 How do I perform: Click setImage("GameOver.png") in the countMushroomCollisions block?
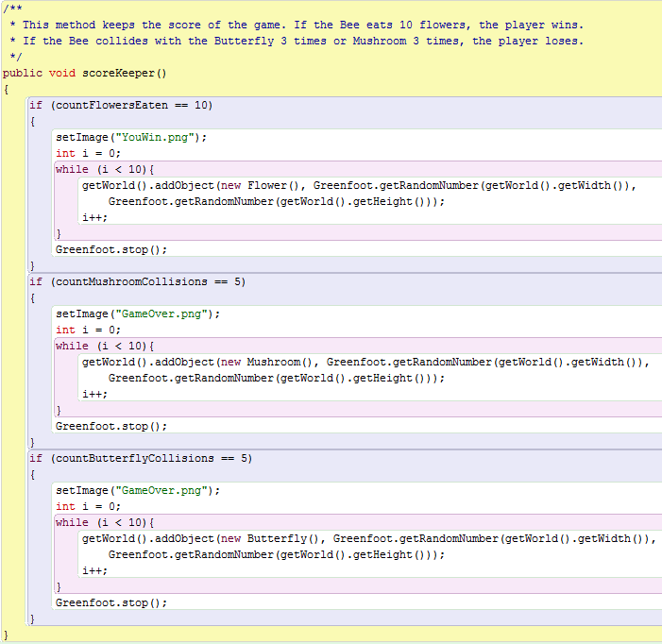[138, 314]
